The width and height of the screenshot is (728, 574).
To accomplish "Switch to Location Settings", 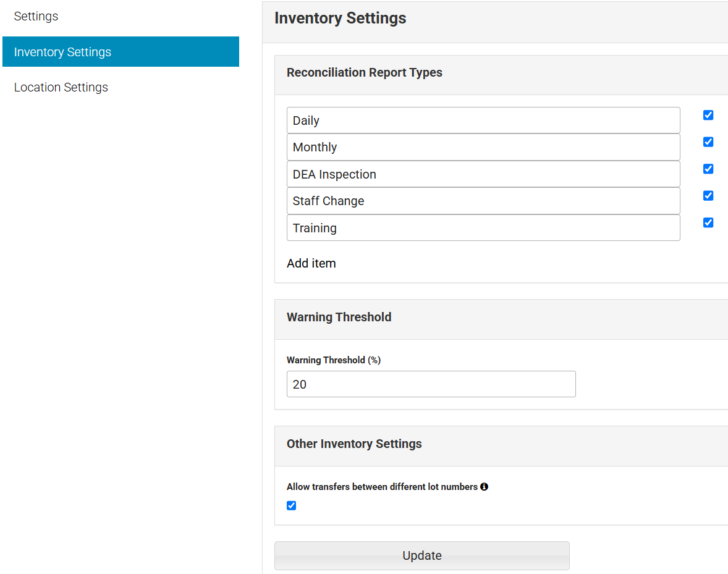I will coord(61,87).
